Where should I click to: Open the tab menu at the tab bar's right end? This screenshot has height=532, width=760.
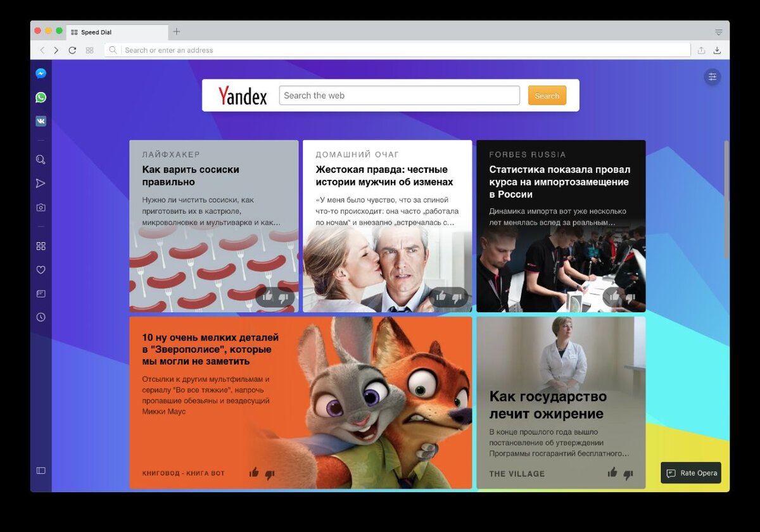pos(718,32)
